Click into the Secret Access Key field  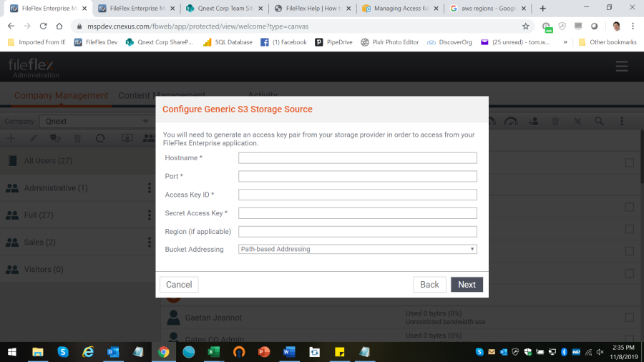(x=357, y=213)
